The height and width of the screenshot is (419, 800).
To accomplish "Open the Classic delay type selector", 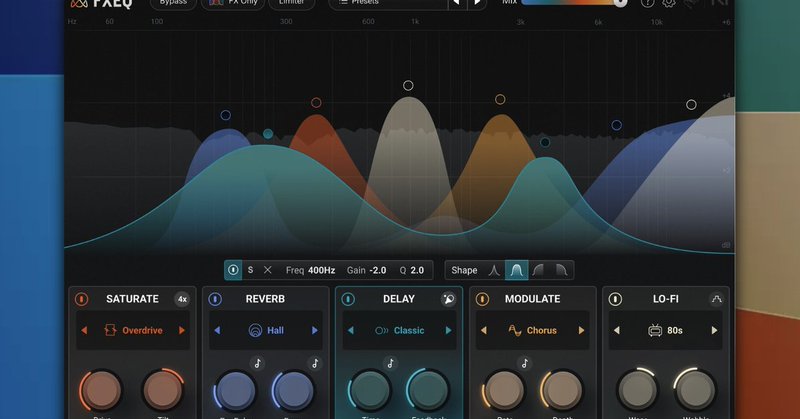I will pyautogui.click(x=399, y=331).
